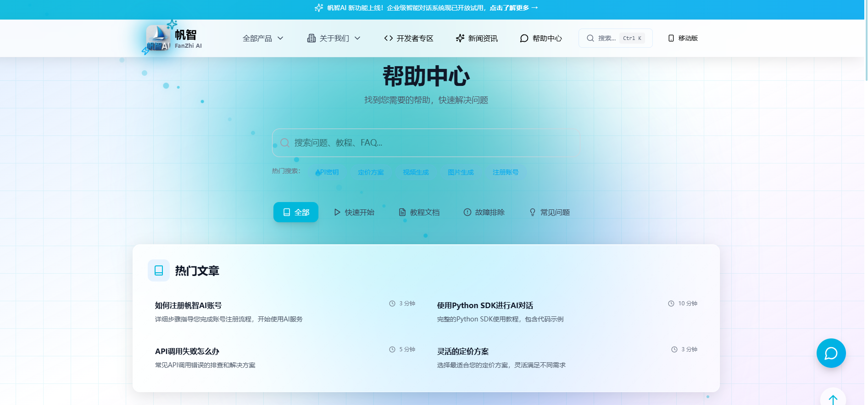Click the sparkle icon beside 新闻资讯
This screenshot has height=405, width=868.
coord(460,38)
